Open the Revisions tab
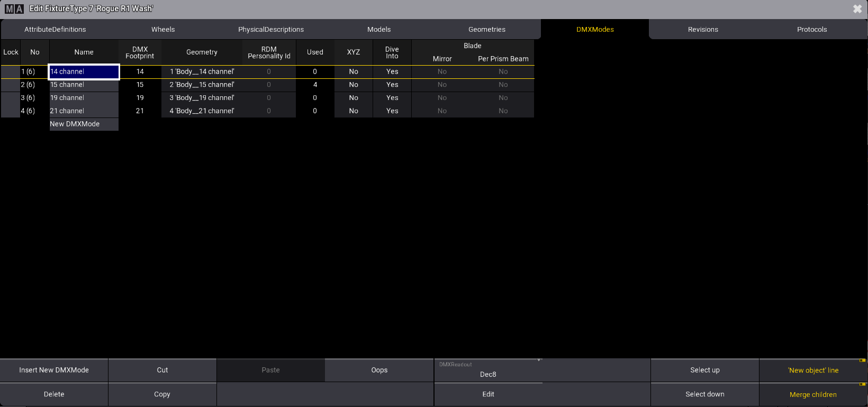The width and height of the screenshot is (868, 407). click(x=703, y=30)
